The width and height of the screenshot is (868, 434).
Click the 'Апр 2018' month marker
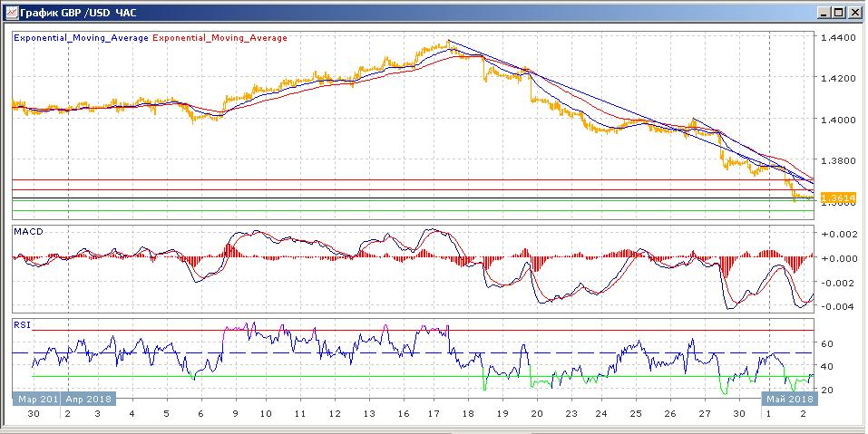[88, 397]
